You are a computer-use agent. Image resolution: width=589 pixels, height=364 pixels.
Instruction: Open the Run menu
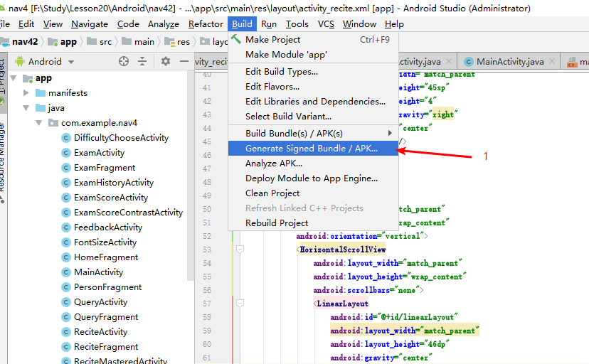[269, 24]
